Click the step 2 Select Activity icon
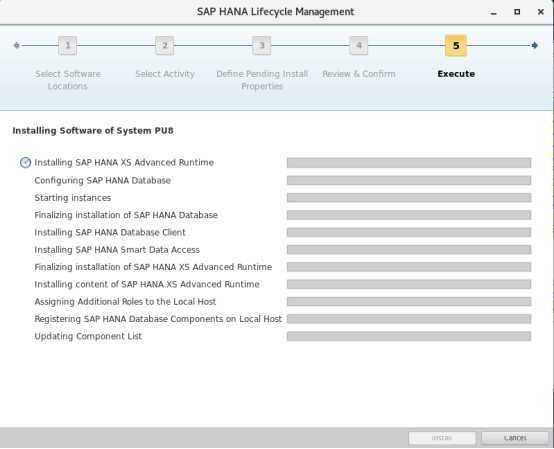The height and width of the screenshot is (449, 554). (165, 46)
